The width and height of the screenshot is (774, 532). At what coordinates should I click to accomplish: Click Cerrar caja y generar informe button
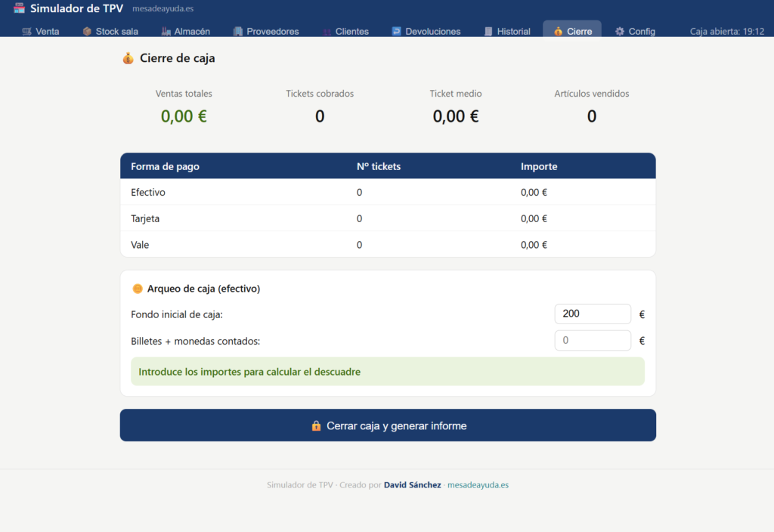pos(388,425)
